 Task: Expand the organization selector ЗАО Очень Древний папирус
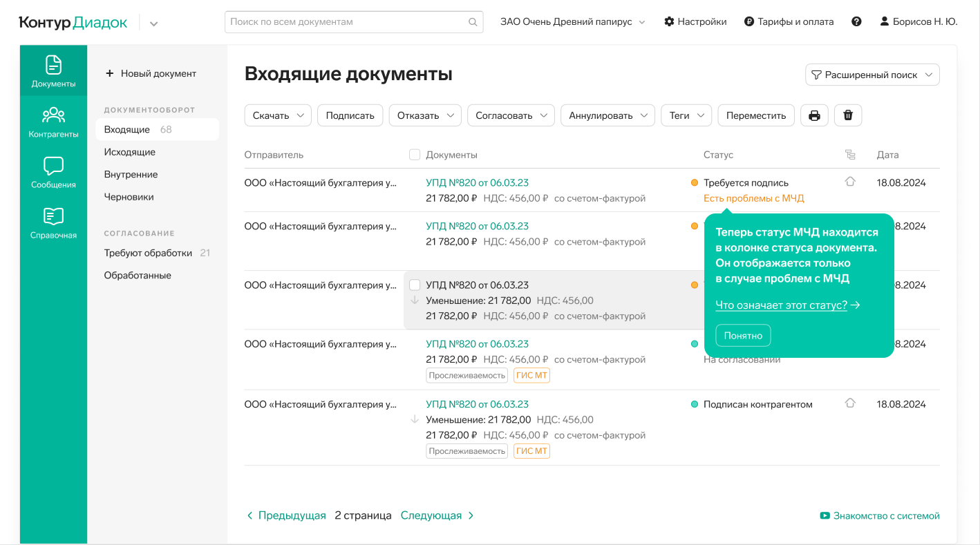(572, 21)
